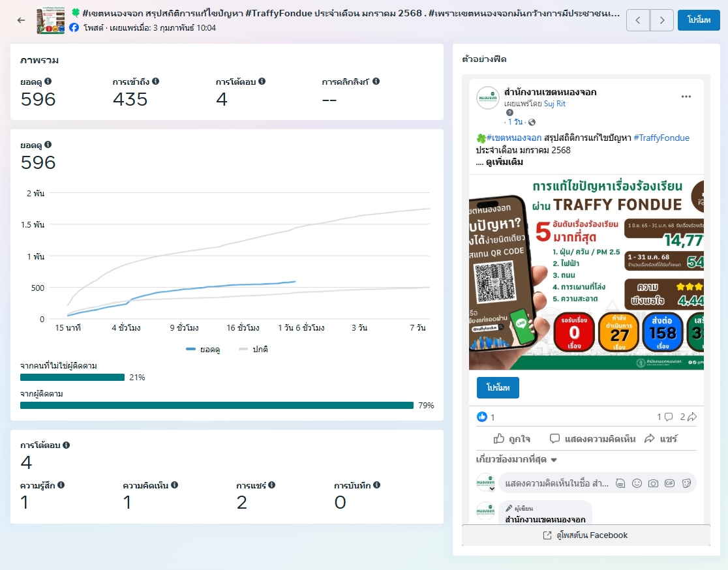The width and height of the screenshot is (728, 570).
Task: Open the emoji picker in comment box
Action: pos(637,484)
